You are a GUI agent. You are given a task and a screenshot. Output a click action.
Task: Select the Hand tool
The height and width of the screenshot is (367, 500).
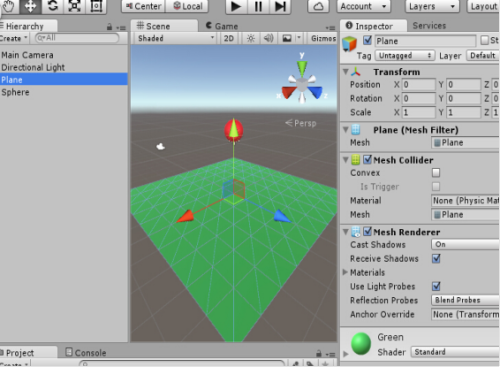point(9,6)
